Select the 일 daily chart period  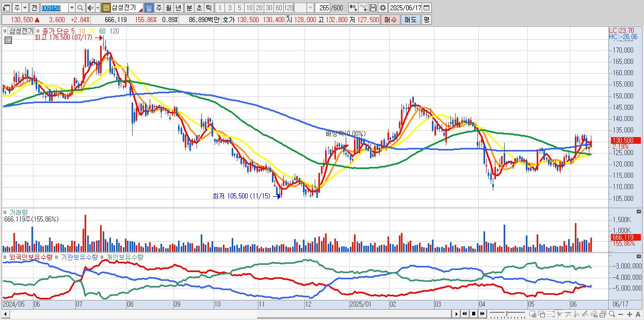click(x=149, y=8)
